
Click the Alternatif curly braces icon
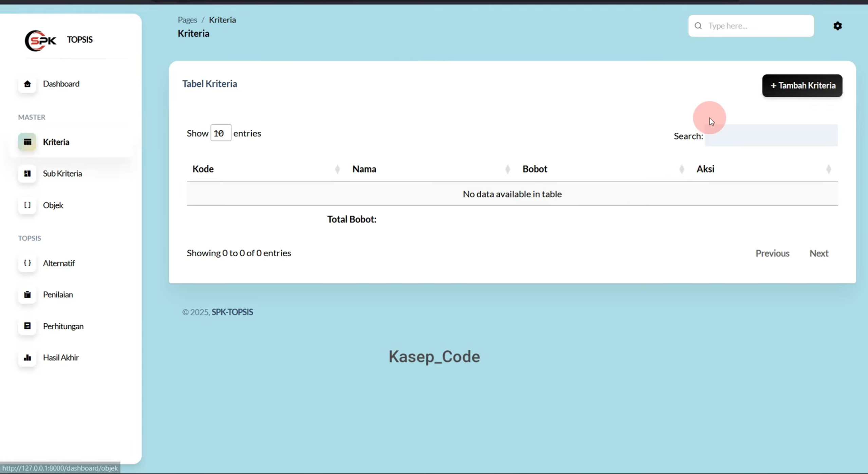coord(27,263)
